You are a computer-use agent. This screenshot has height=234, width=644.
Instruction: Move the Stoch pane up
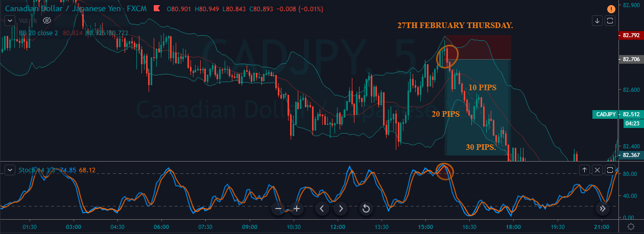585,170
